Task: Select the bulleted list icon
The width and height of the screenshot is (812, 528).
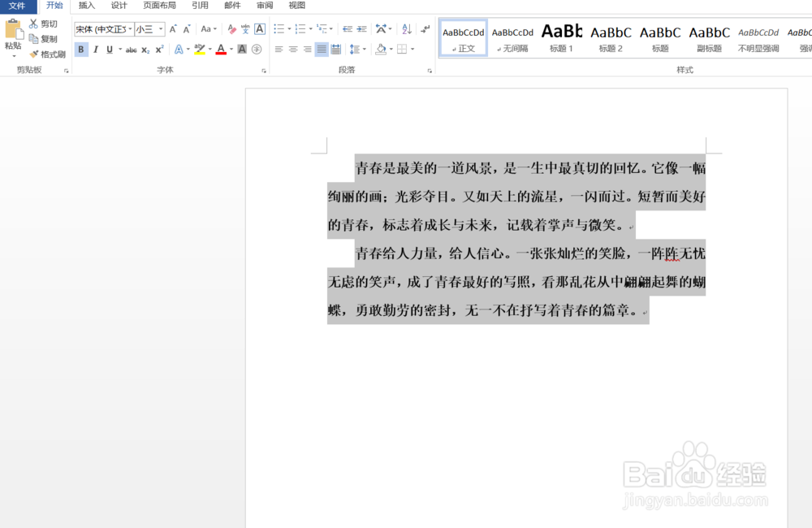Action: click(x=278, y=28)
